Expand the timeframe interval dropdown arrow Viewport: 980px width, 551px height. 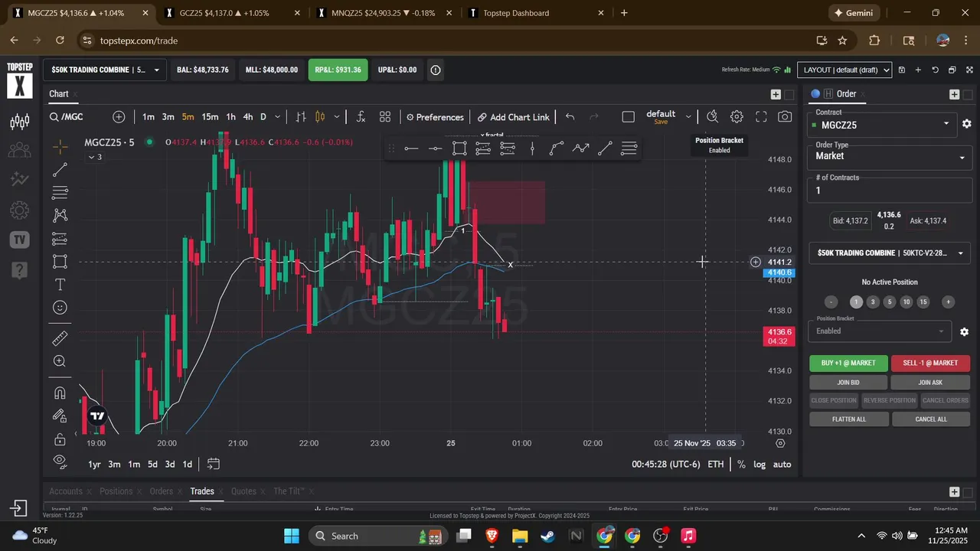[278, 117]
